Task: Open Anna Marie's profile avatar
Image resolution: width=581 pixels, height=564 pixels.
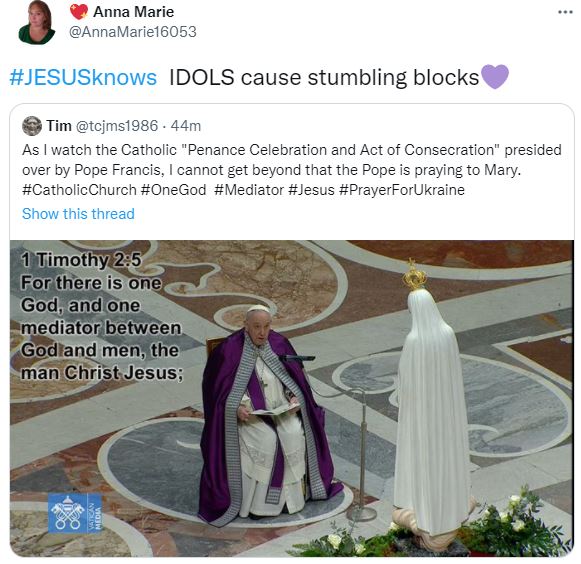Action: pos(36,22)
